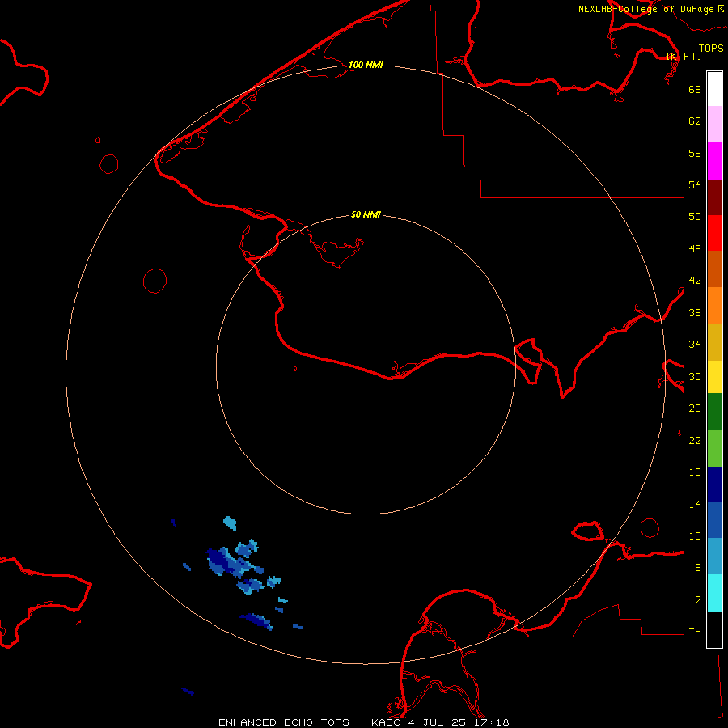Image resolution: width=728 pixels, height=728 pixels.
Task: Click the bright red swatch below 50
Action: [714, 233]
